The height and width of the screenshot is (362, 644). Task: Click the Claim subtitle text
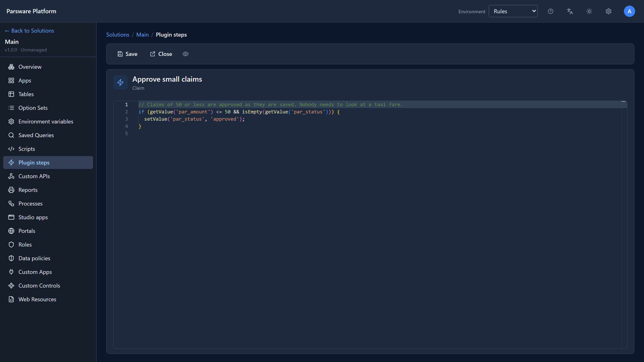click(x=138, y=88)
